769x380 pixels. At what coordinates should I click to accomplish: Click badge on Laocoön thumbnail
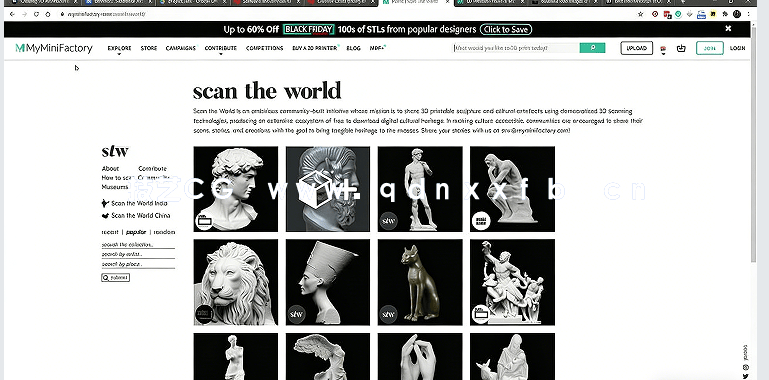481,314
